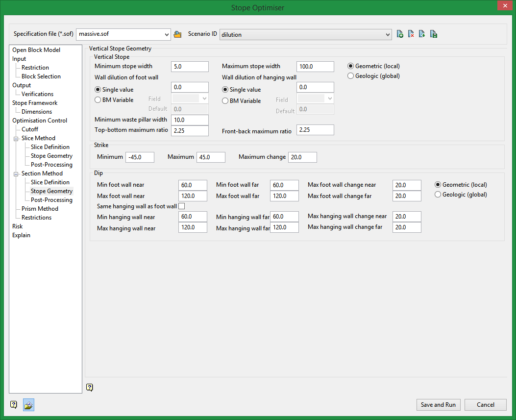This screenshot has width=516, height=420.
Task: Collapse the Slice Method tree node
Action: pyautogui.click(x=16, y=138)
